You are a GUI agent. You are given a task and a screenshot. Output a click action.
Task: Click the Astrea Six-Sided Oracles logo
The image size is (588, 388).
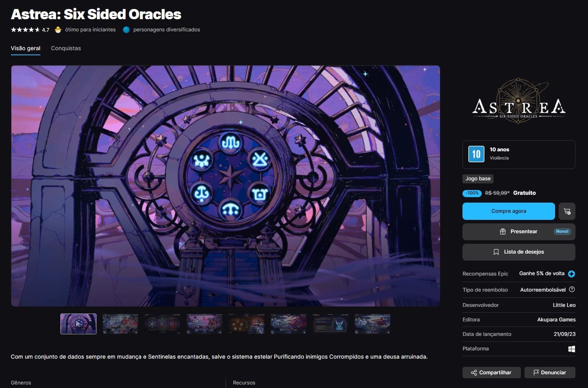point(519,101)
